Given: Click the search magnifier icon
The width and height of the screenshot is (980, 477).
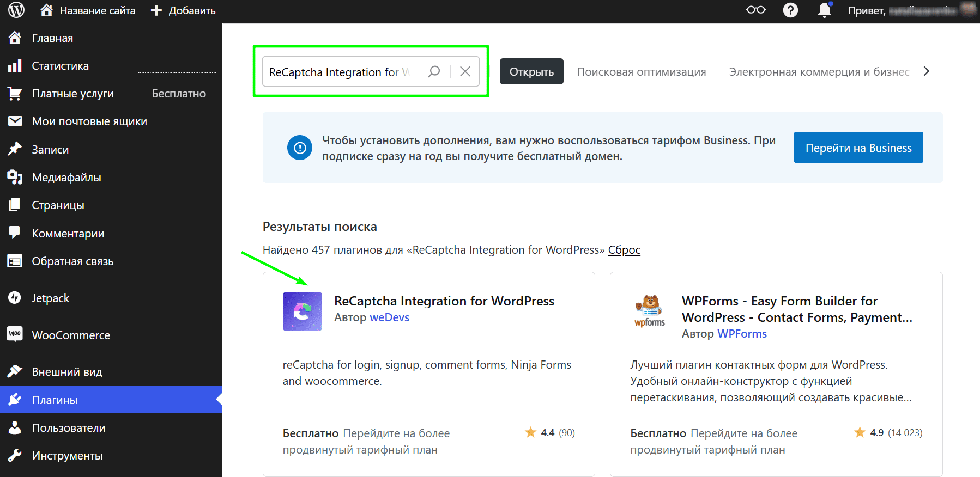Looking at the screenshot, I should pyautogui.click(x=434, y=71).
